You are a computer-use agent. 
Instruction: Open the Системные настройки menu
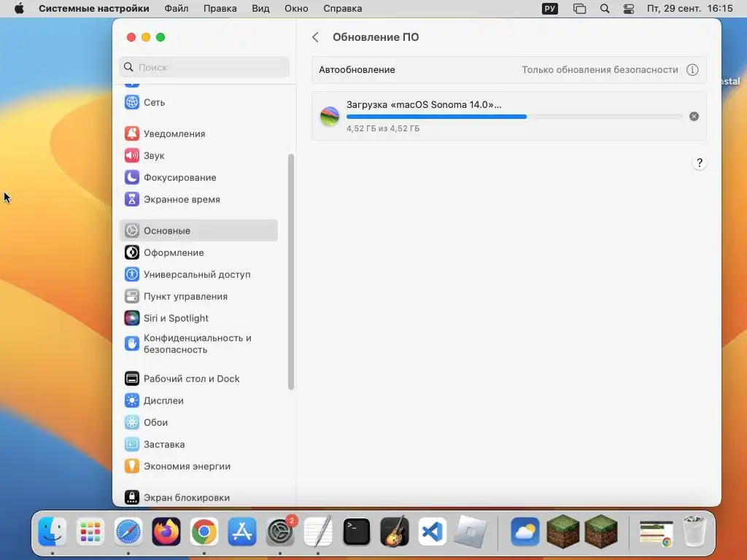94,9
